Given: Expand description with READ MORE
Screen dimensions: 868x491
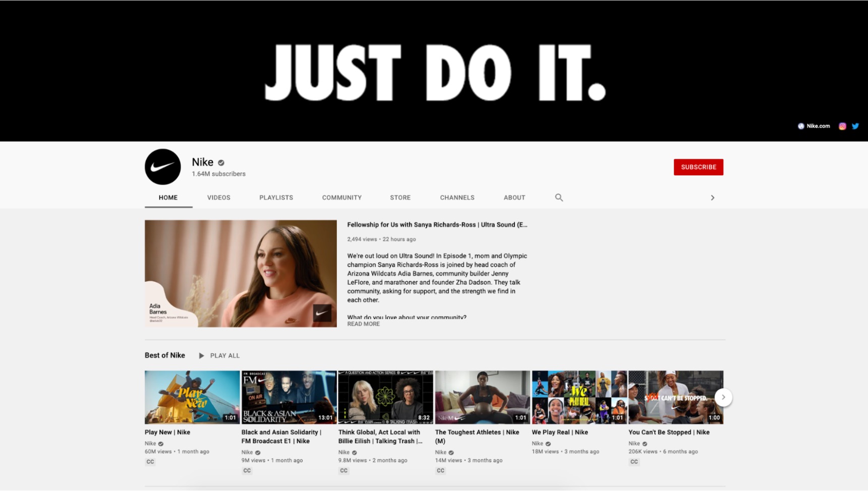Looking at the screenshot, I should click(364, 324).
